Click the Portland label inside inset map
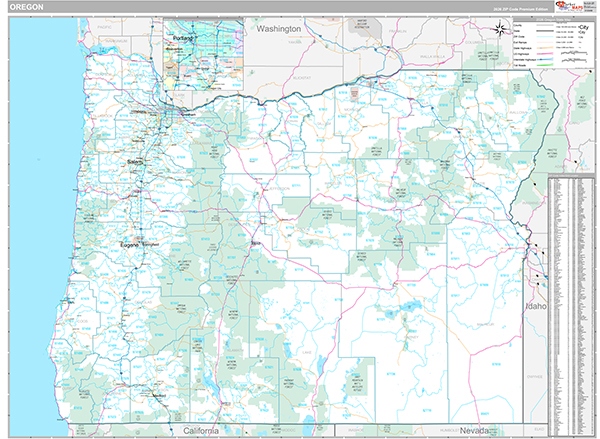 [184, 38]
